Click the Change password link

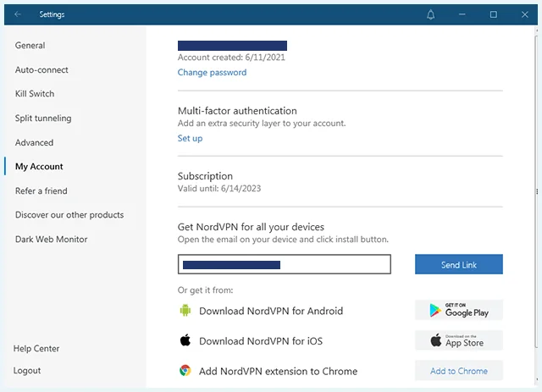click(212, 72)
